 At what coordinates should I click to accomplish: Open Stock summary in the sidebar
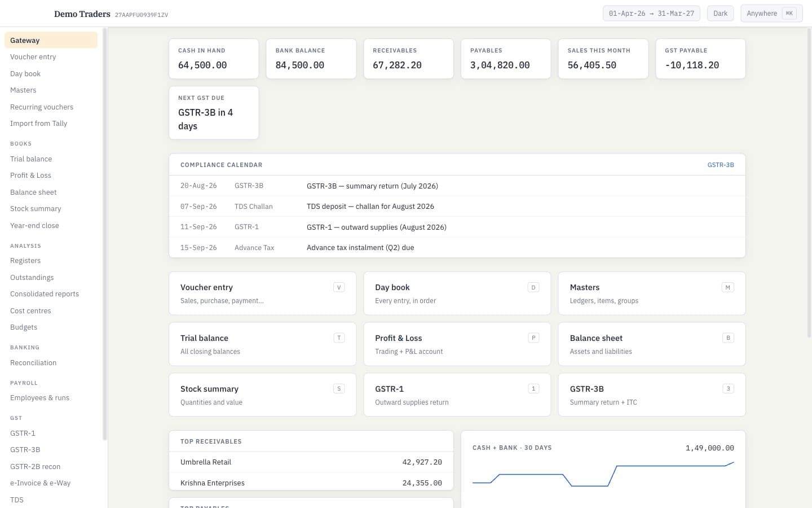tap(51, 209)
